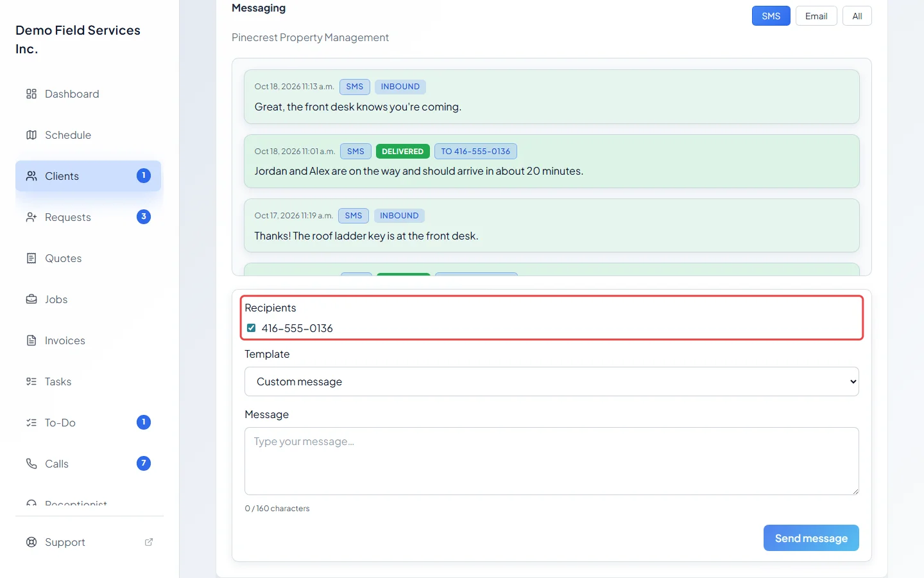
Task: Open Dashboard from sidebar
Action: click(x=89, y=94)
